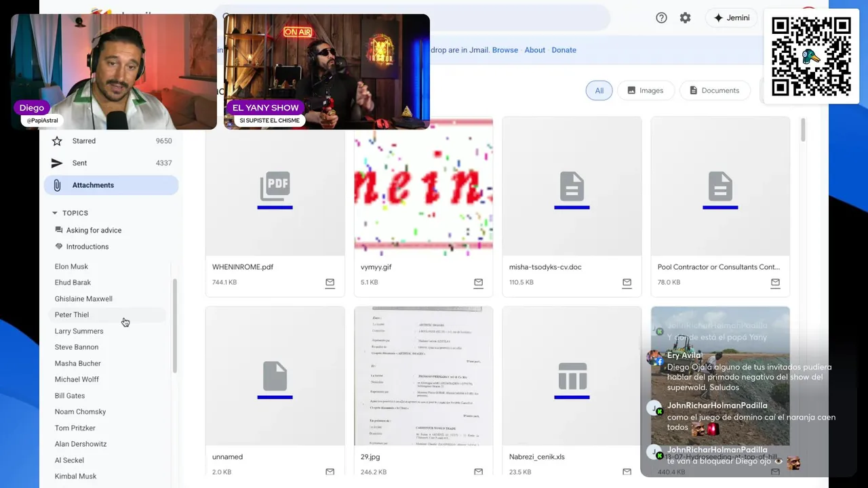Screen dimensions: 868x488
Task: Open the Attachments folder
Action: click(x=111, y=185)
